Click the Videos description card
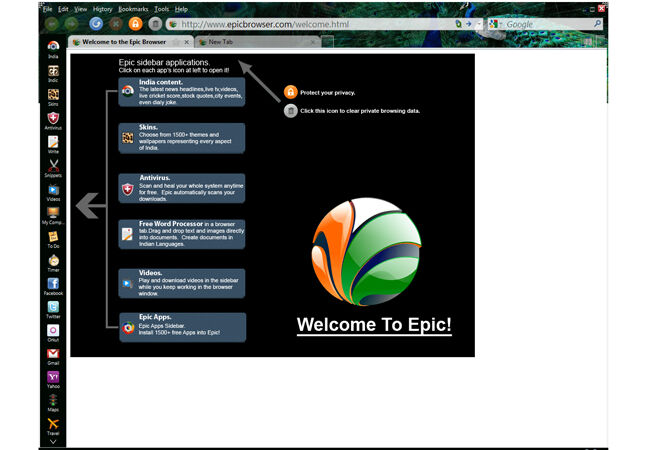The height and width of the screenshot is (450, 650). 182,283
